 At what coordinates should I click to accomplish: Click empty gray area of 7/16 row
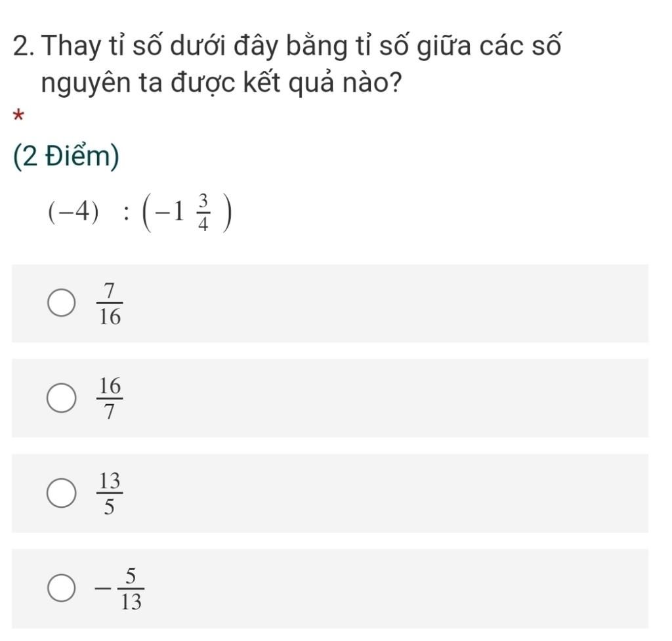point(394,304)
